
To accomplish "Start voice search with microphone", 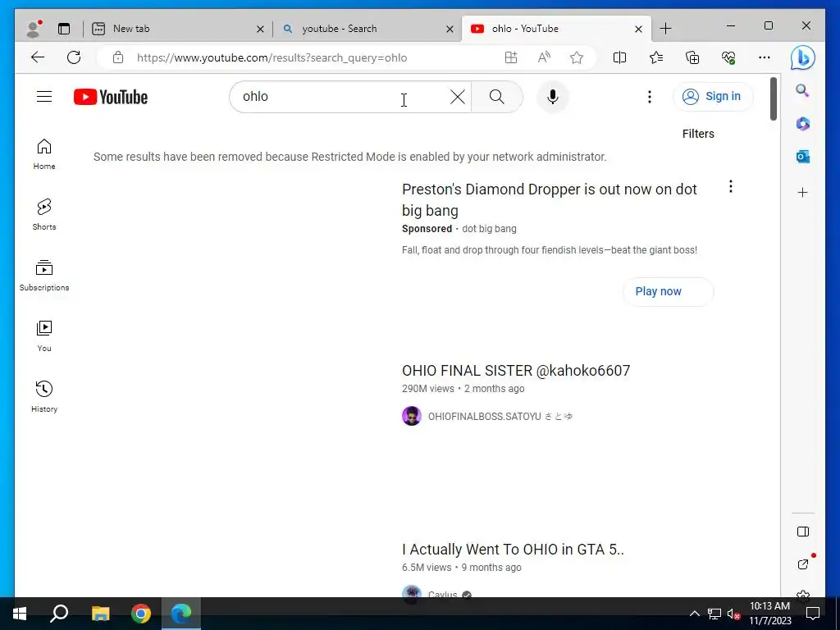I will (553, 97).
